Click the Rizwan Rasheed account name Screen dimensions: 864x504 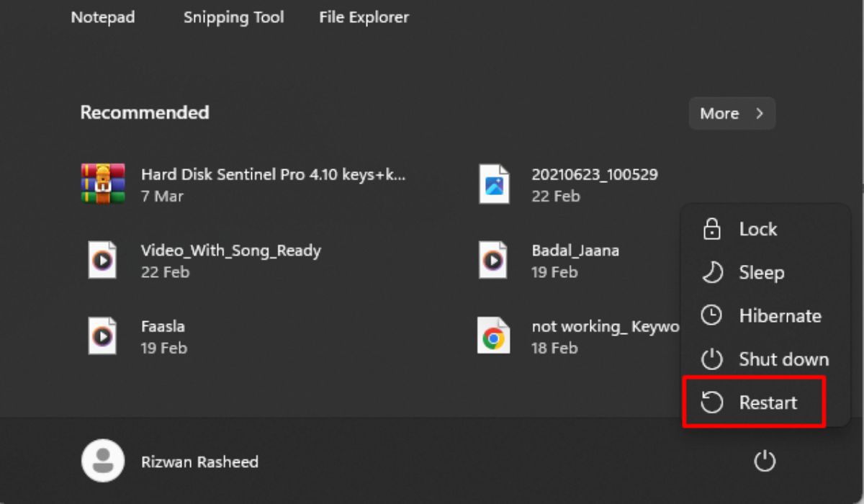pos(199,462)
